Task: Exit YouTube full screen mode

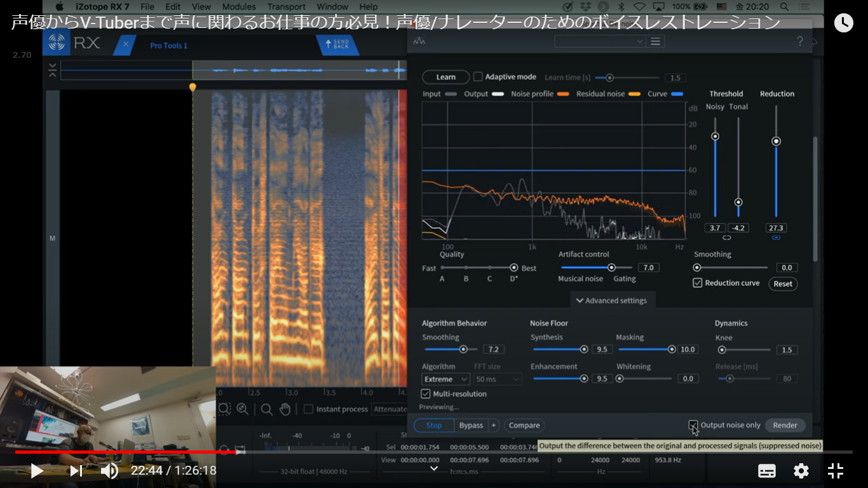Action: pyautogui.click(x=835, y=471)
